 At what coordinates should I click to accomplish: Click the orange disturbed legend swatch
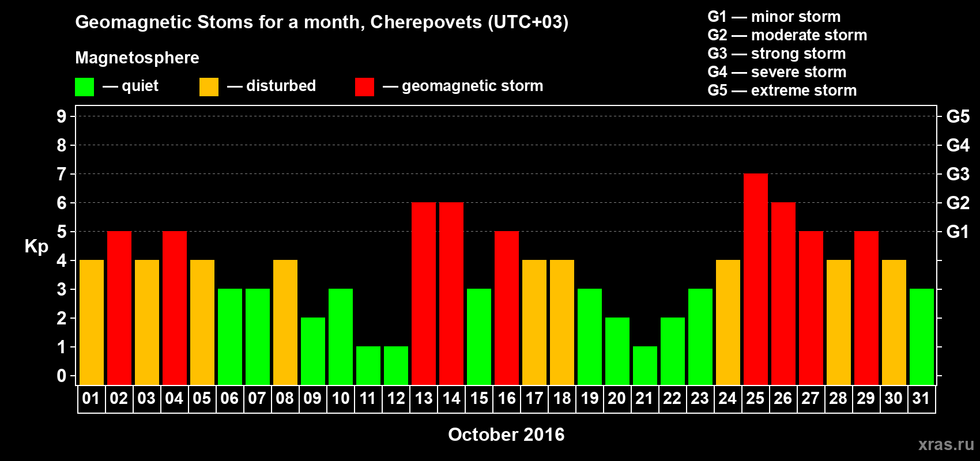209,87
